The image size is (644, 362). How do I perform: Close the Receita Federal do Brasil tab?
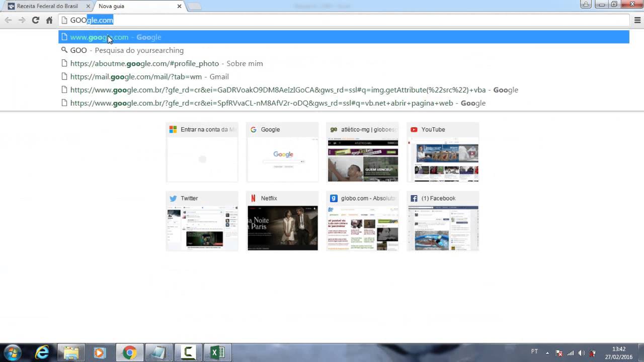tap(88, 6)
